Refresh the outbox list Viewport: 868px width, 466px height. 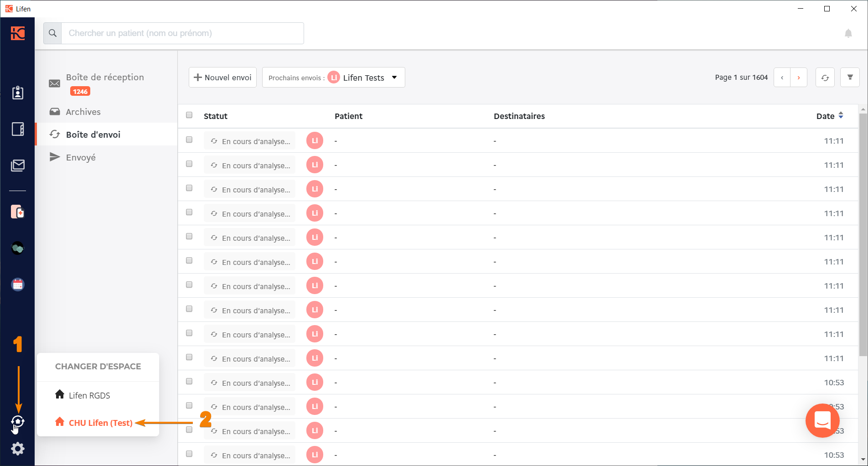[825, 78]
